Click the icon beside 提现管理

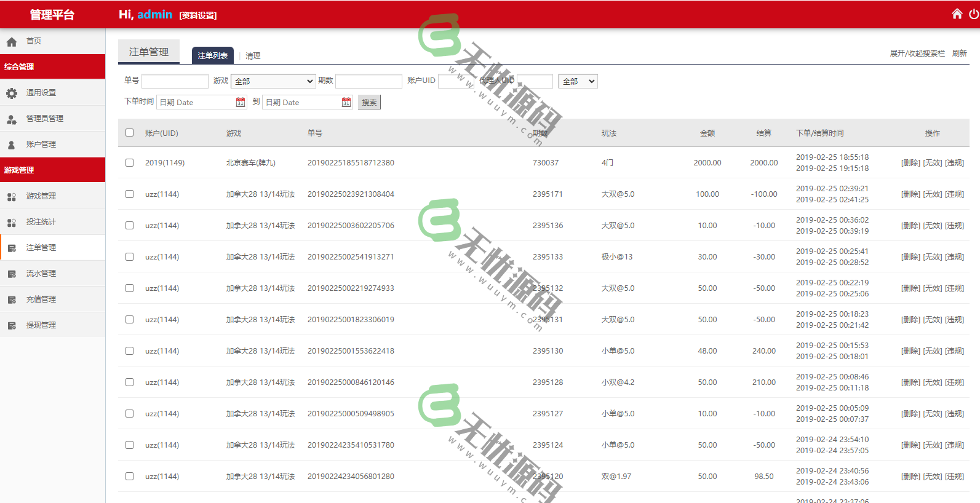coord(12,326)
